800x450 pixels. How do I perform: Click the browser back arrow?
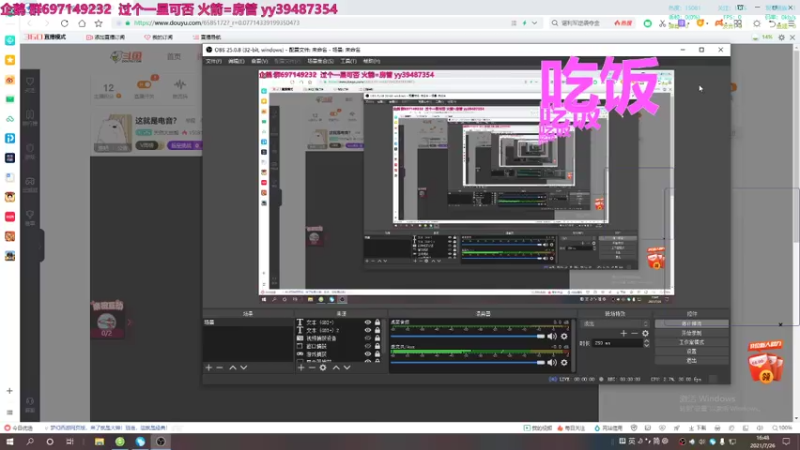coord(30,23)
